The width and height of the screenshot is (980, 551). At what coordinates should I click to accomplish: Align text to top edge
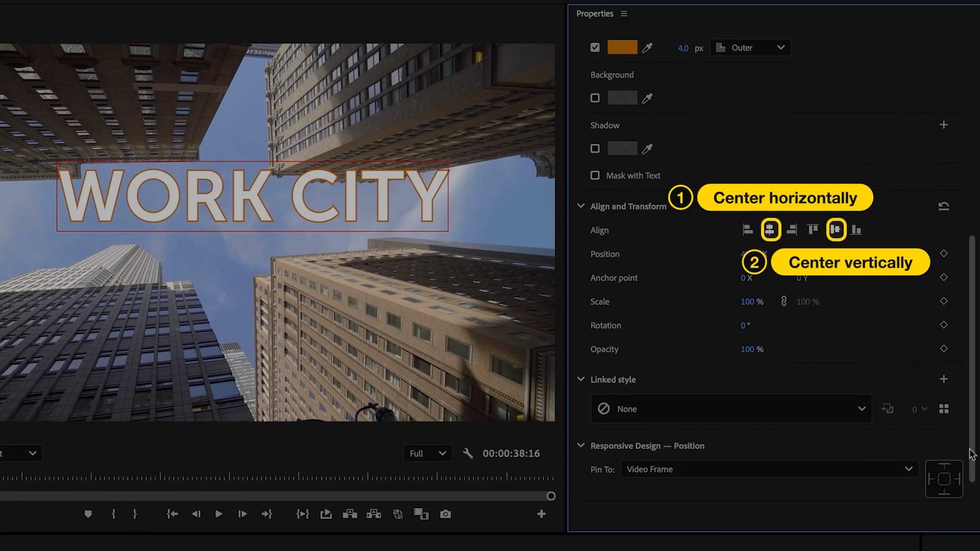pyautogui.click(x=813, y=230)
